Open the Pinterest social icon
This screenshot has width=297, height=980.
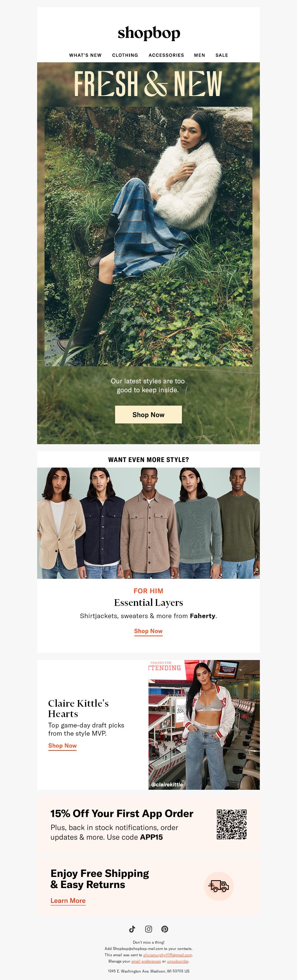(x=165, y=928)
